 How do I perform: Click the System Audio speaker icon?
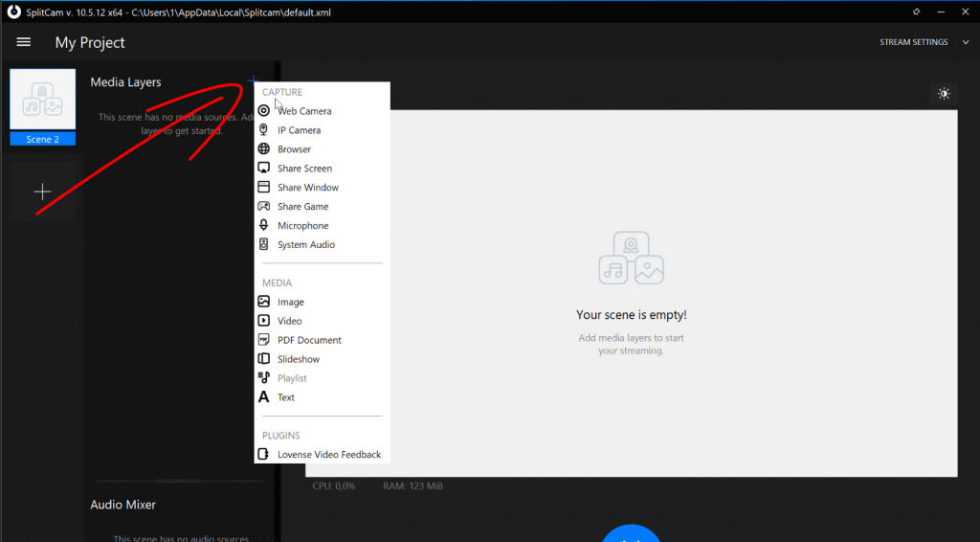tap(264, 244)
